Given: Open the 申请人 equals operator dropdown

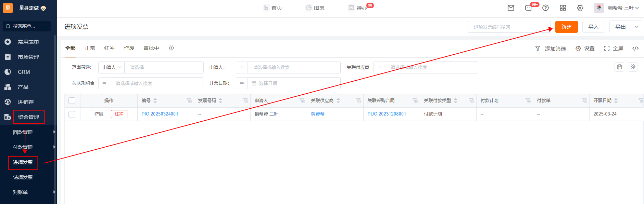Looking at the screenshot, I should pyautogui.click(x=242, y=67).
